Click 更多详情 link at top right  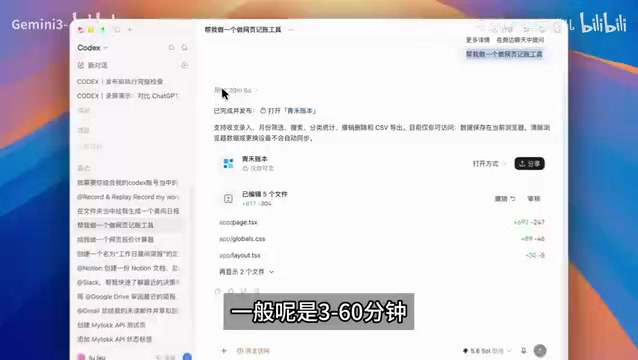[478, 40]
